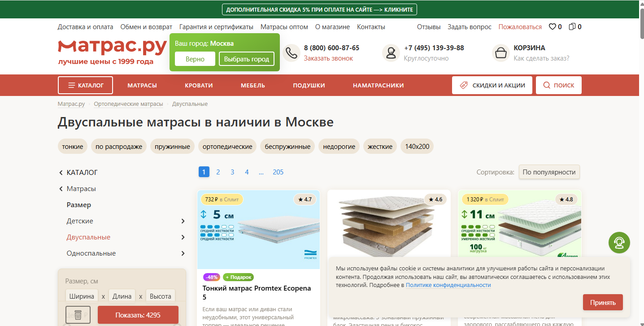Viewport: 644px width, 326px height.
Task: Select the тонкие filter tag
Action: [73, 146]
